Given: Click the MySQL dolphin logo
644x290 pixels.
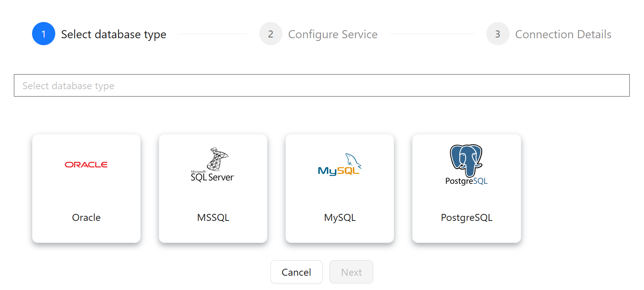Looking at the screenshot, I should tap(340, 165).
